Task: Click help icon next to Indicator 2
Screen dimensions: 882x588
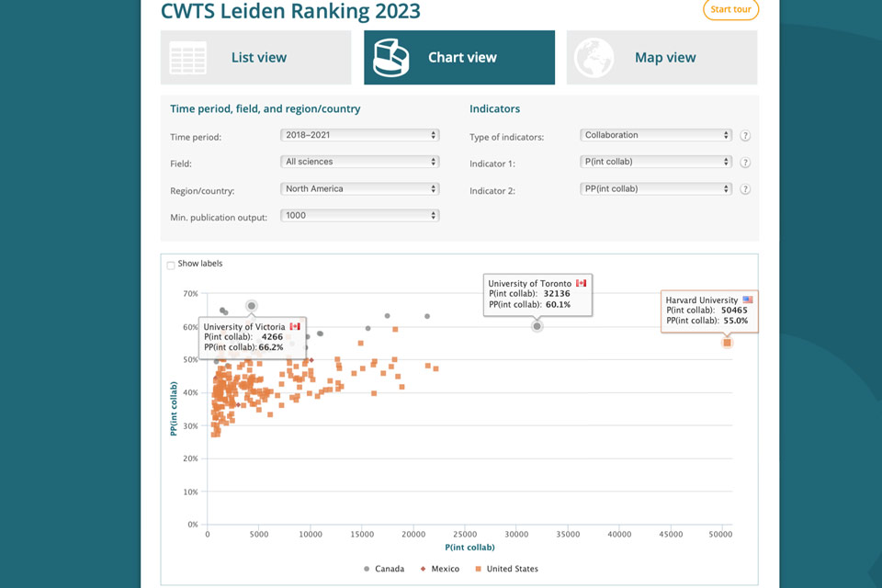Action: pos(745,189)
